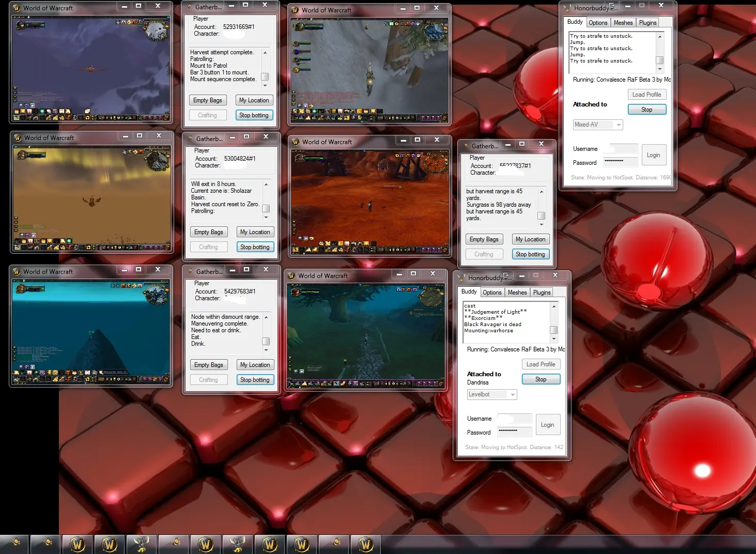Click the Password field in the Dandrisa Honorbuddy window
Image resolution: width=756 pixels, height=554 pixels.
click(515, 432)
